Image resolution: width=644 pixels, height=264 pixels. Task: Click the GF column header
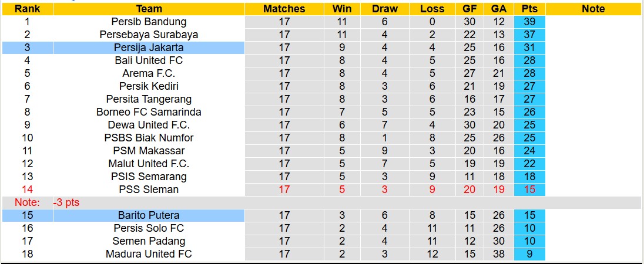(x=469, y=9)
